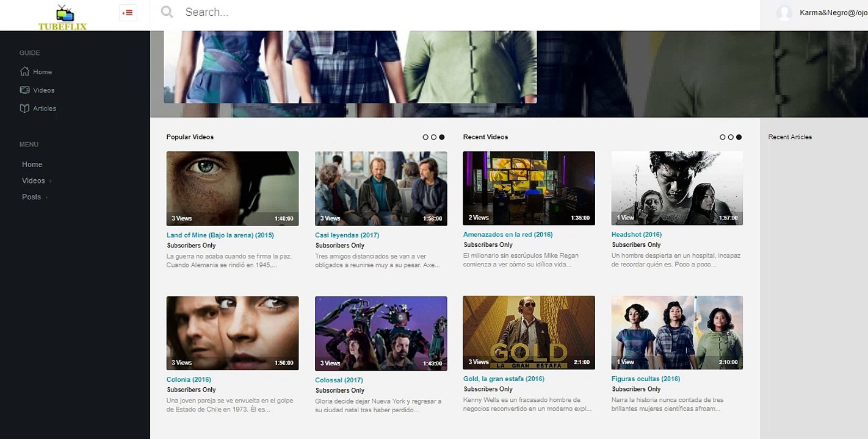Click the 1:35:00 duration label

[580, 218]
